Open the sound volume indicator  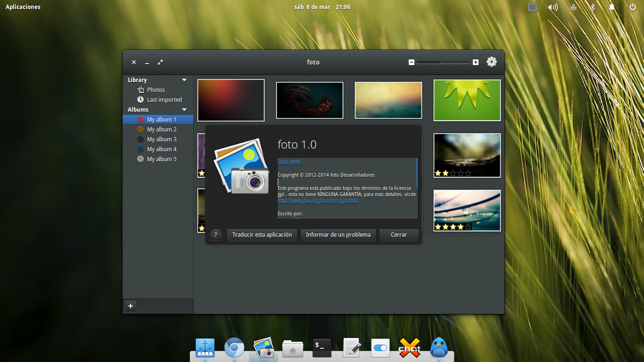553,7
